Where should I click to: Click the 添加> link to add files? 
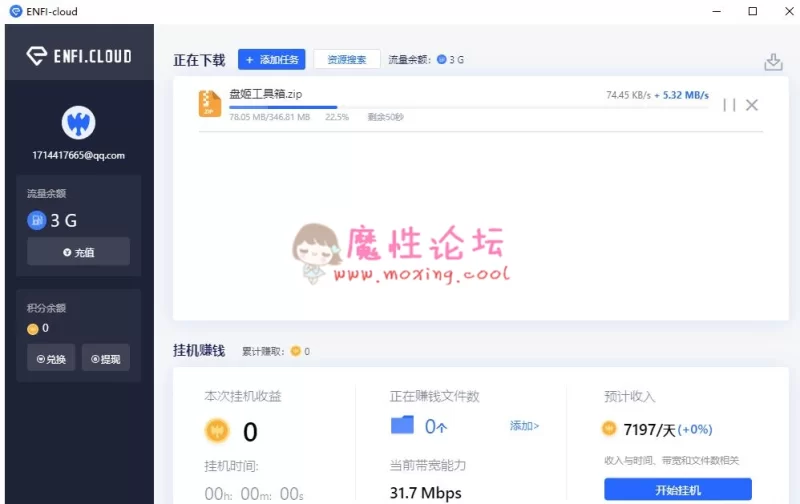(x=524, y=426)
